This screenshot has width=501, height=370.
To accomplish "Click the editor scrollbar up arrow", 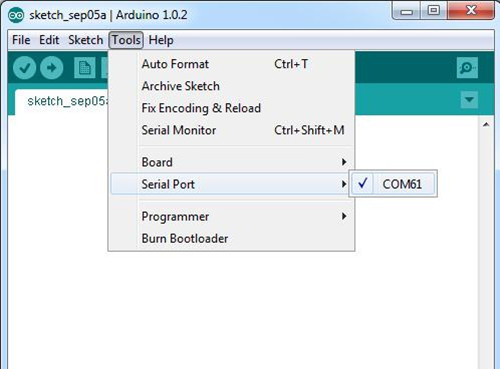I will point(486,124).
